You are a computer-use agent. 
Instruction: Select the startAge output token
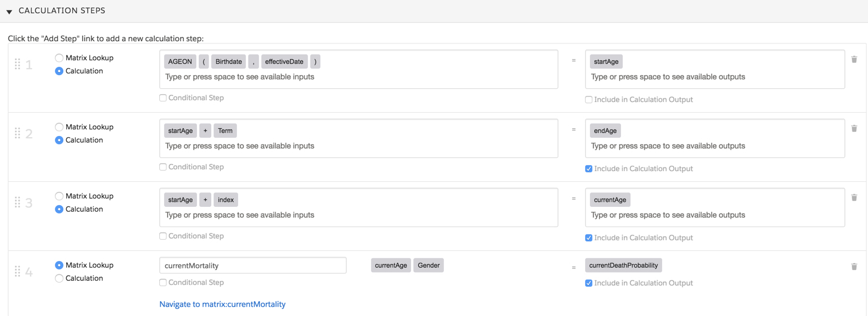pyautogui.click(x=606, y=61)
